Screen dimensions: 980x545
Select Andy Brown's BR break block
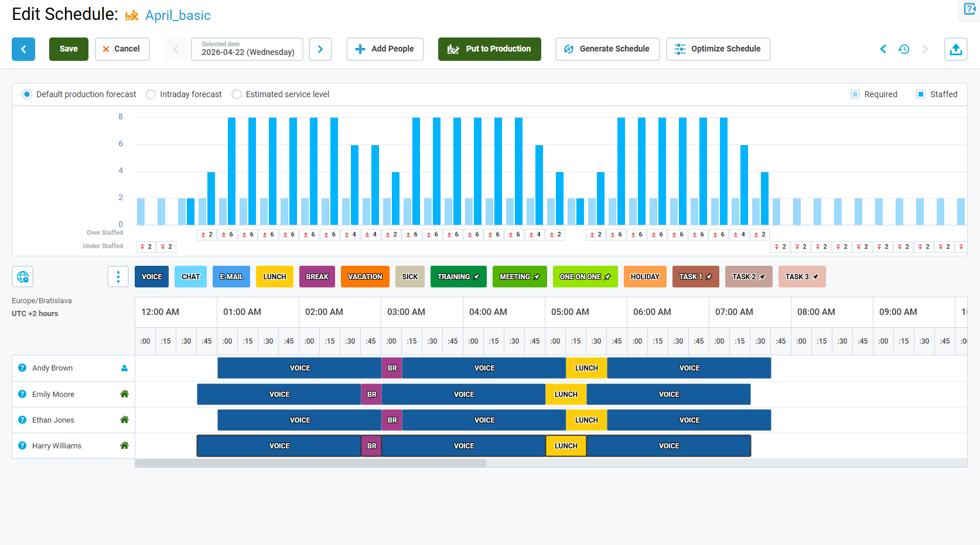coord(392,368)
